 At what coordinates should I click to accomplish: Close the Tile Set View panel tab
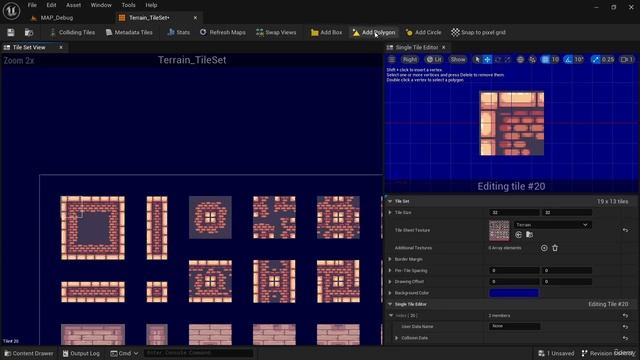(61, 47)
